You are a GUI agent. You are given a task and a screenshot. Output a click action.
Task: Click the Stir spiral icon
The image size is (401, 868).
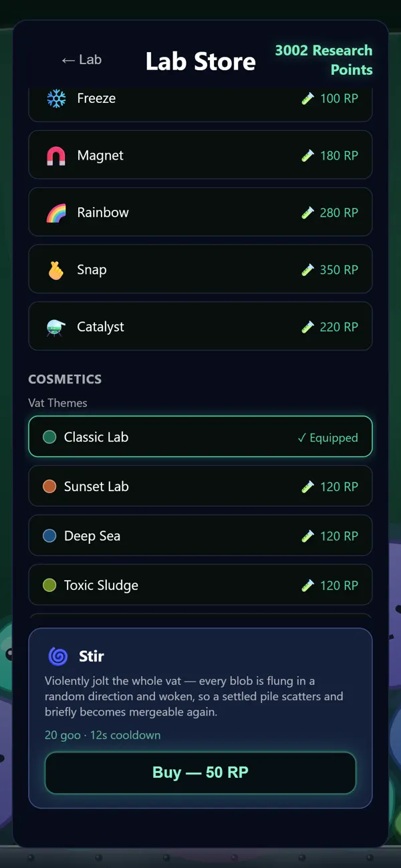(58, 656)
